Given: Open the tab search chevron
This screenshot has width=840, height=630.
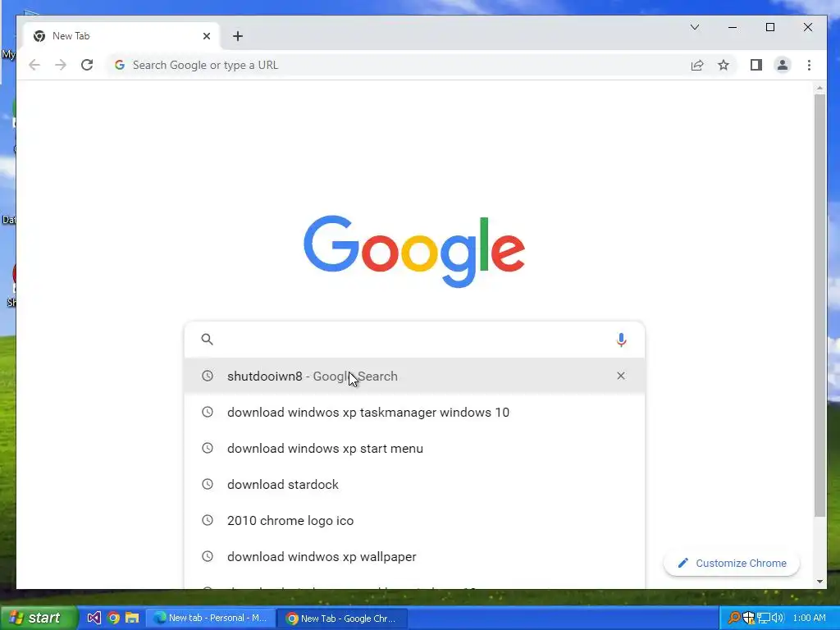Looking at the screenshot, I should [x=695, y=27].
